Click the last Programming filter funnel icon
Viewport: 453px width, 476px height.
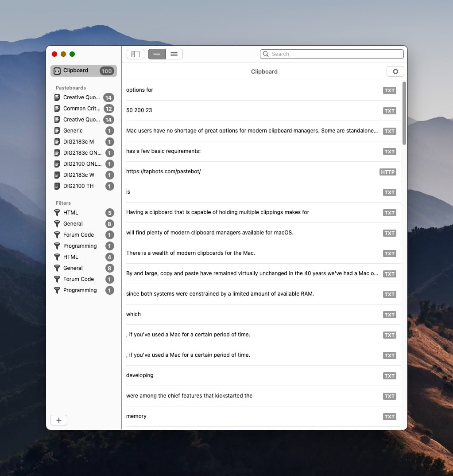click(x=57, y=290)
